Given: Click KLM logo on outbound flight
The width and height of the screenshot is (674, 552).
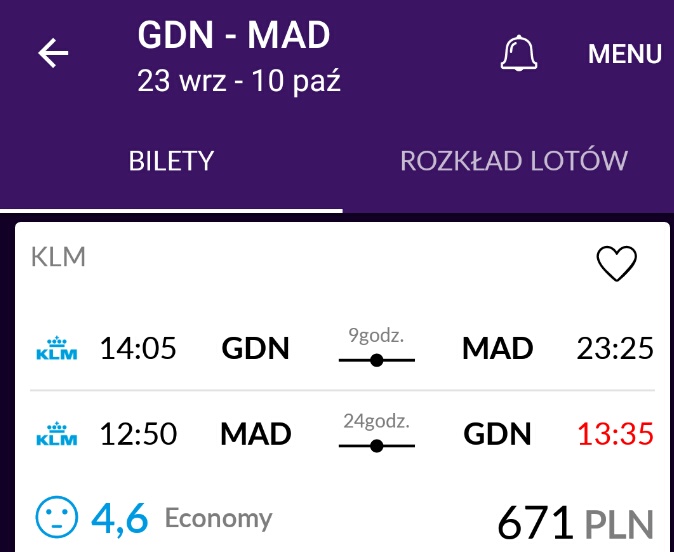Looking at the screenshot, I should 57,348.
